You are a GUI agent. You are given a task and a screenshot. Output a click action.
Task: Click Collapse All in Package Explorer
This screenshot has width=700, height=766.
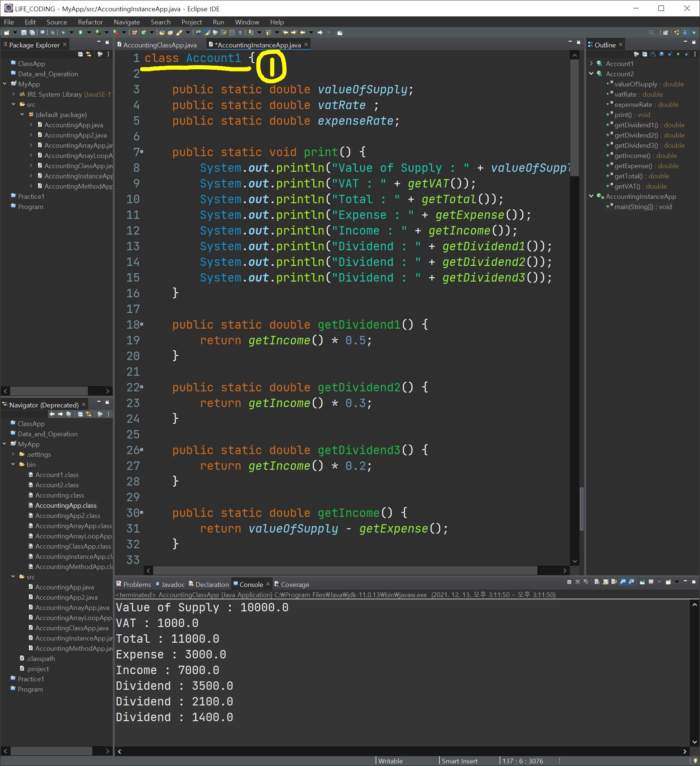[80, 54]
